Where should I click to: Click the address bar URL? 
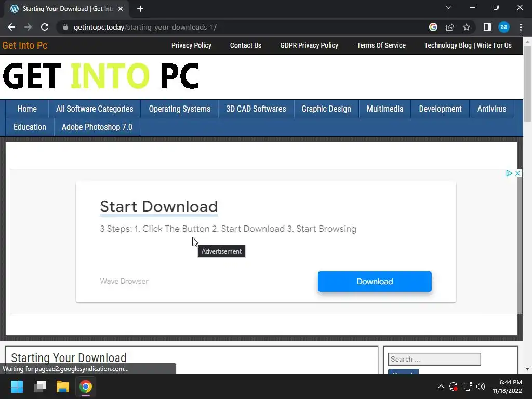point(145,27)
